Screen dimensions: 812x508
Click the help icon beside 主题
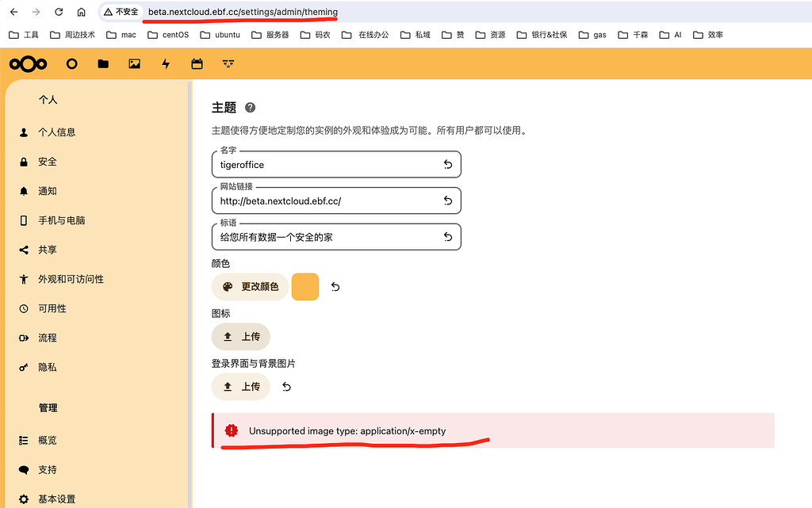click(251, 108)
